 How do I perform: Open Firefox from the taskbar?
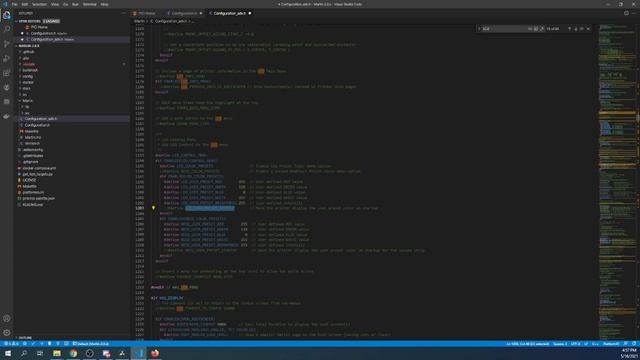[155, 353]
